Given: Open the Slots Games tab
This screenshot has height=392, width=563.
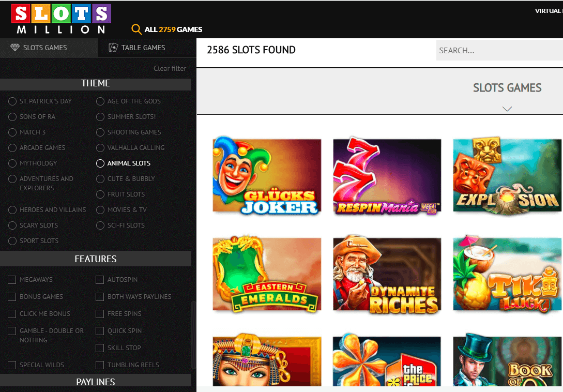Looking at the screenshot, I should click(x=49, y=48).
